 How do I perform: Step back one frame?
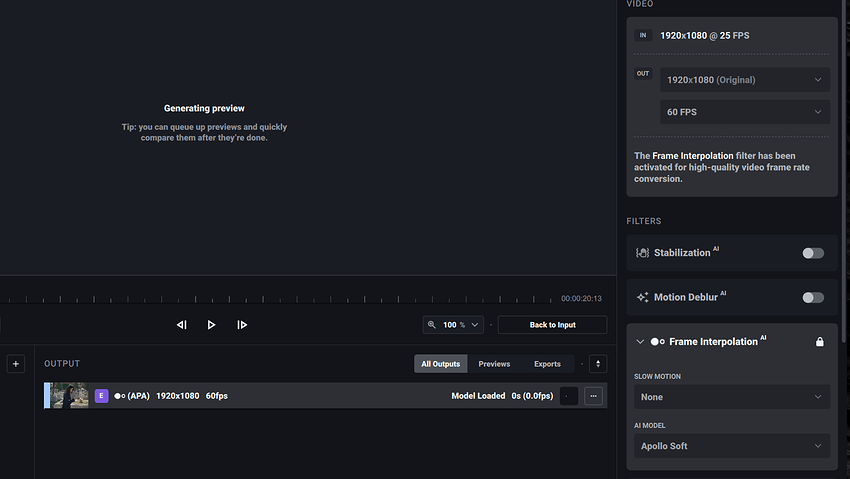pos(182,325)
